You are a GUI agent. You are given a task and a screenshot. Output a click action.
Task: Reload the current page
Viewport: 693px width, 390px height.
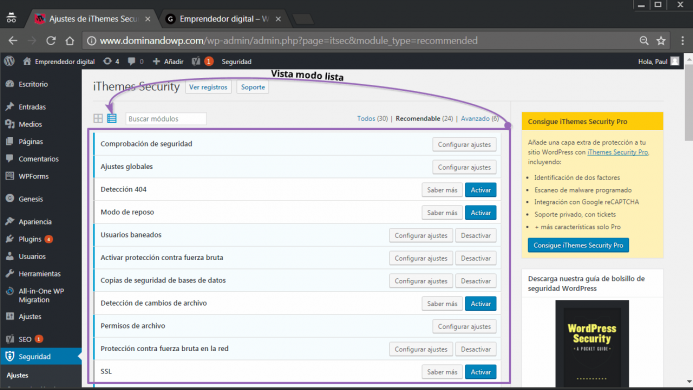click(51, 41)
